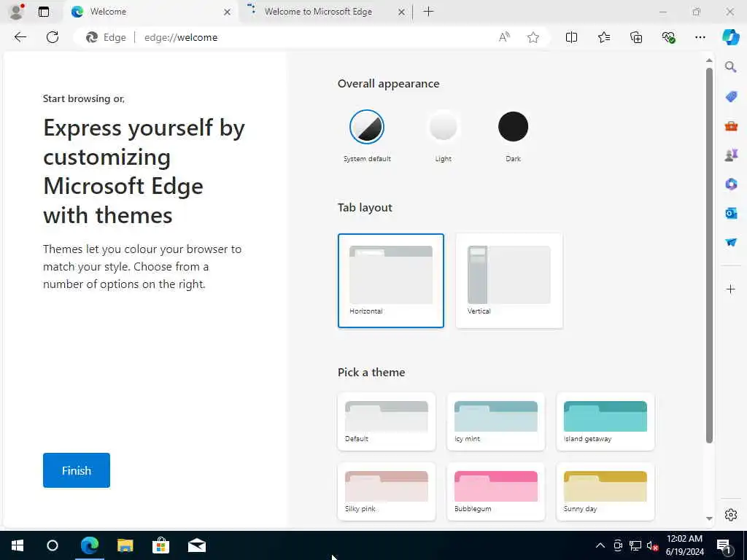This screenshot has height=560, width=747.
Task: Open sidebar Tools briefcase icon
Action: [x=731, y=125]
